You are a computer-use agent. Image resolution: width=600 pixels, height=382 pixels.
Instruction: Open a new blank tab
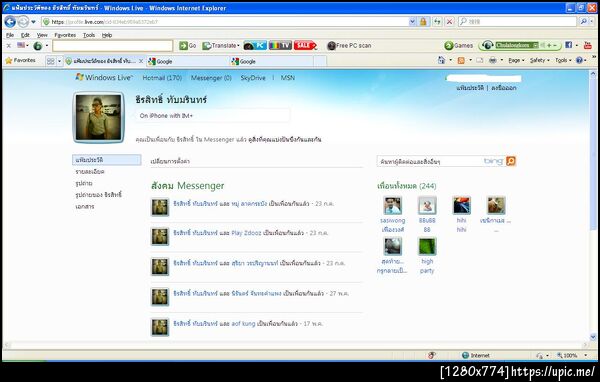(x=320, y=61)
